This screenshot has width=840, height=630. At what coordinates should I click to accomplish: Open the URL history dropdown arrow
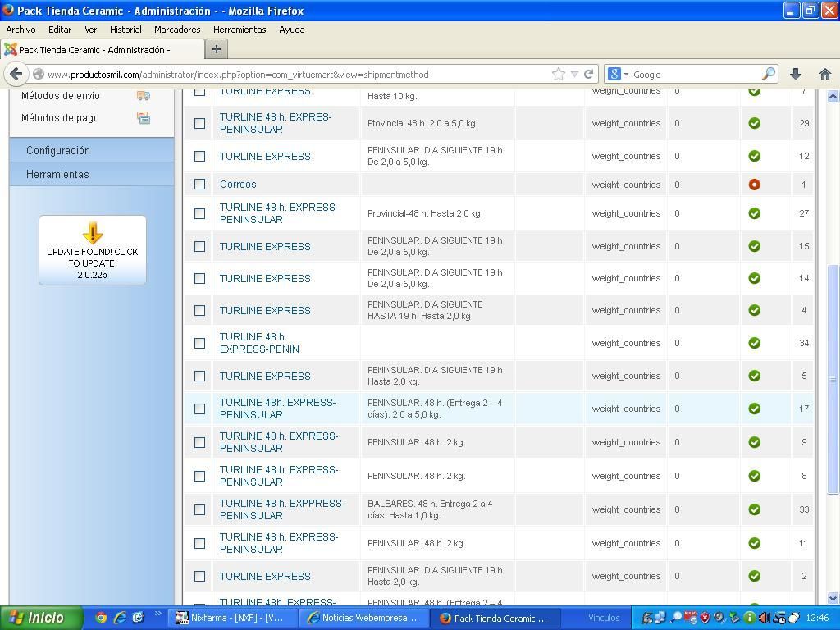pos(574,74)
